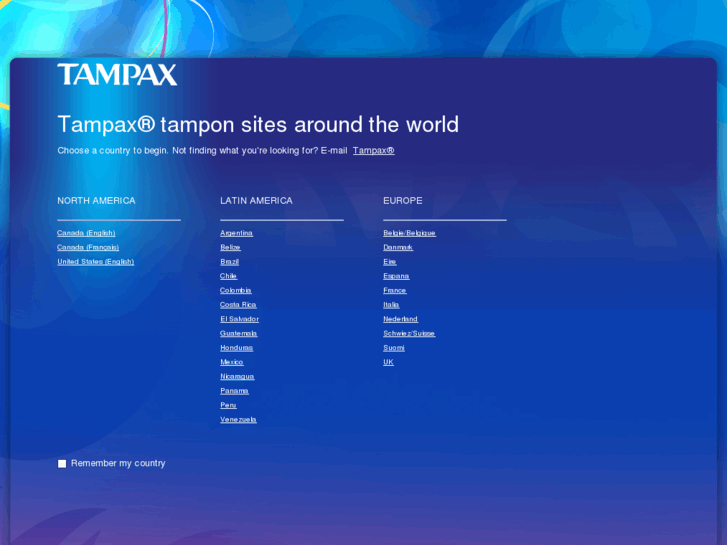Image resolution: width=727 pixels, height=545 pixels.
Task: Open the Colombia link
Action: tap(236, 290)
